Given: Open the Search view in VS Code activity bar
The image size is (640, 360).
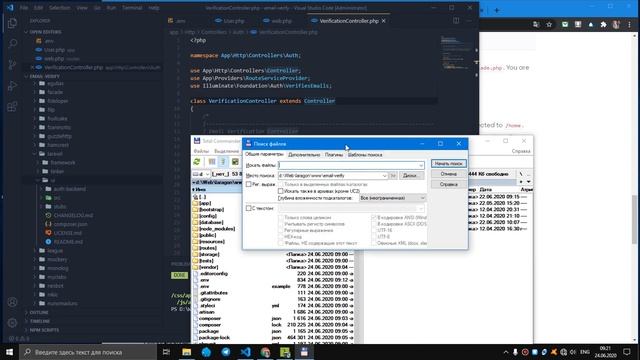Looking at the screenshot, I should point(12,43).
